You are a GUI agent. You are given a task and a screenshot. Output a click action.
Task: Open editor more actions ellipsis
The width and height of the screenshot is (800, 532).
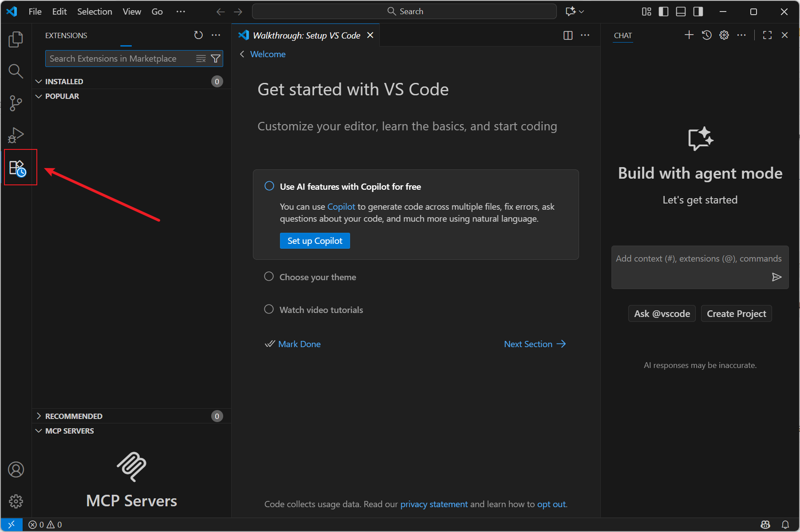(x=585, y=35)
